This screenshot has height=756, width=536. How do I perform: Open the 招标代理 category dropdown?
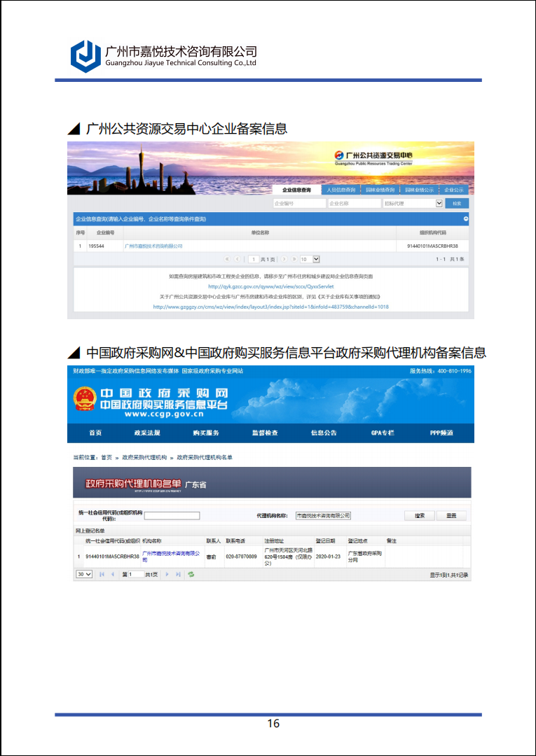coord(413,204)
